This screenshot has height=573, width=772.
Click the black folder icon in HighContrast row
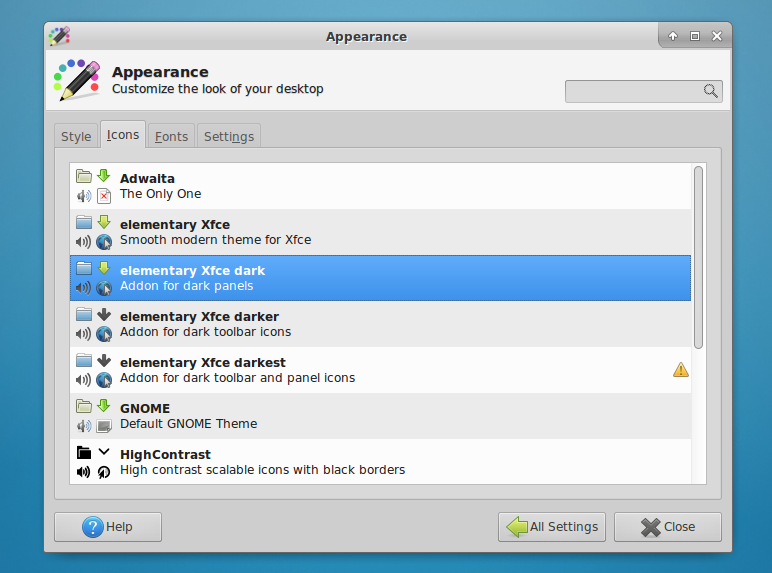pyautogui.click(x=84, y=452)
